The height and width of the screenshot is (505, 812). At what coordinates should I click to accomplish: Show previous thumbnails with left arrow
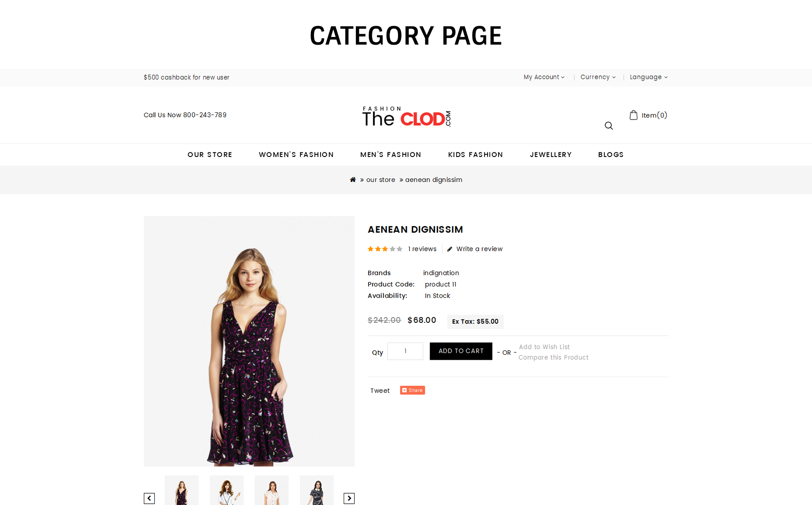coord(149,498)
